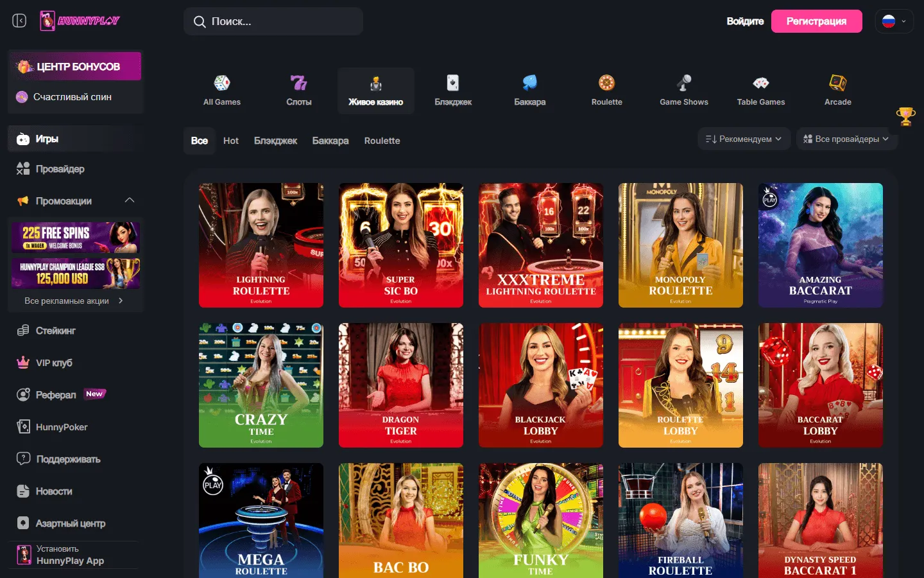Viewport: 924px width, 578px height.
Task: Open ЦЕНТР БОНУСОВ button
Action: click(76, 66)
